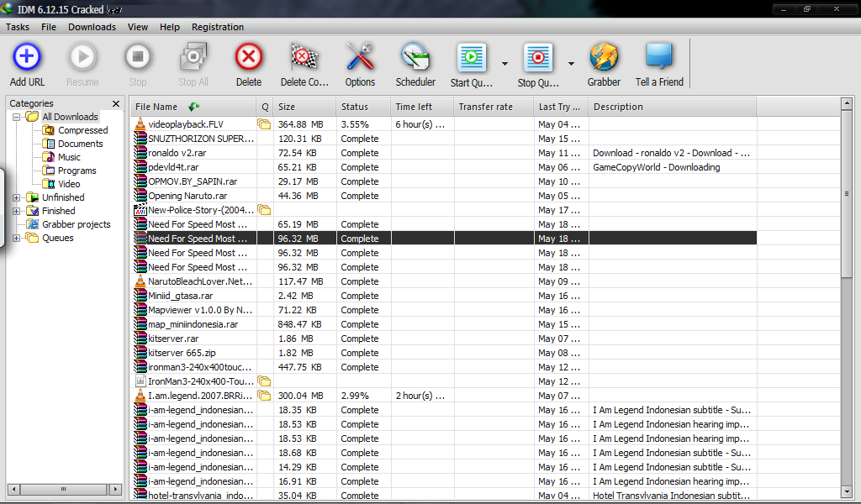The height and width of the screenshot is (504, 861).
Task: Click the Delete Completed flag icon
Action: pos(304,56)
